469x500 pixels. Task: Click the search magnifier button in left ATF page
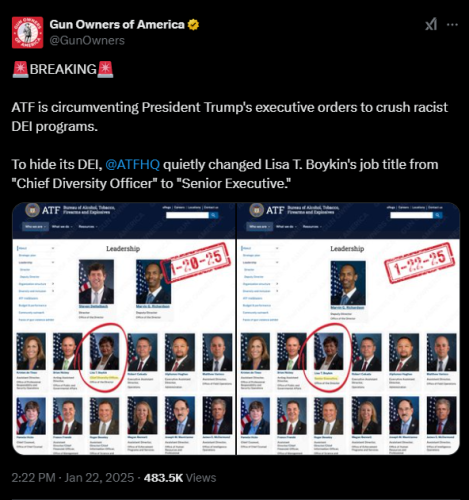pyautogui.click(x=213, y=215)
